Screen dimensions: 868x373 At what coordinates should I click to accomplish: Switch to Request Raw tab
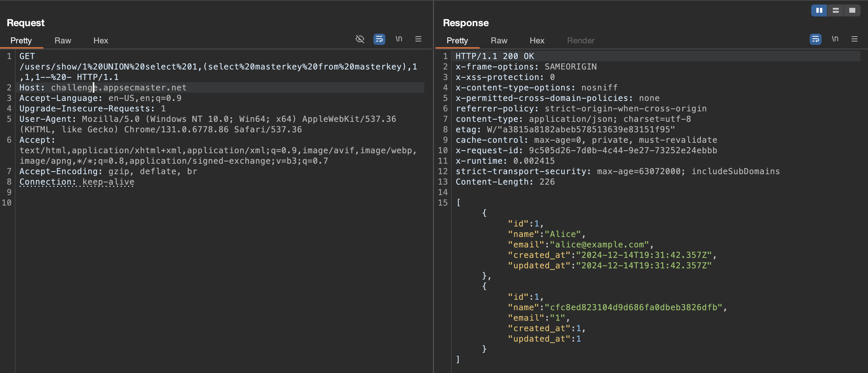(63, 40)
